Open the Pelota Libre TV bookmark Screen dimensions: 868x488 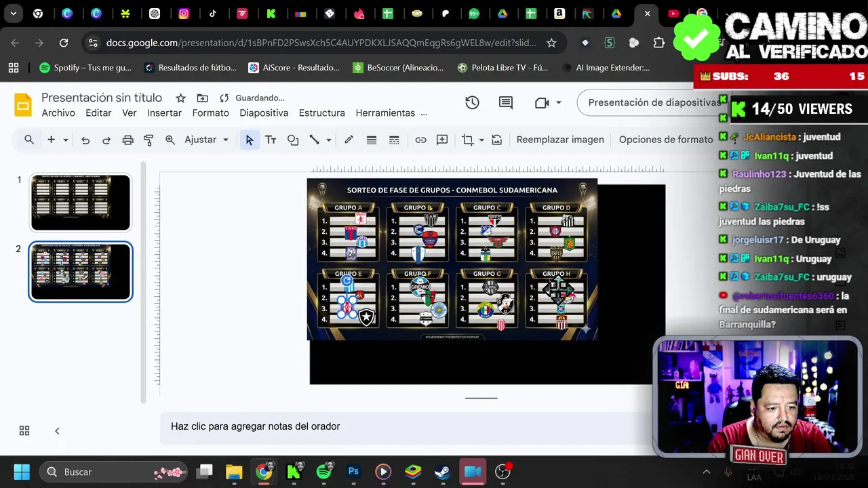coord(503,68)
